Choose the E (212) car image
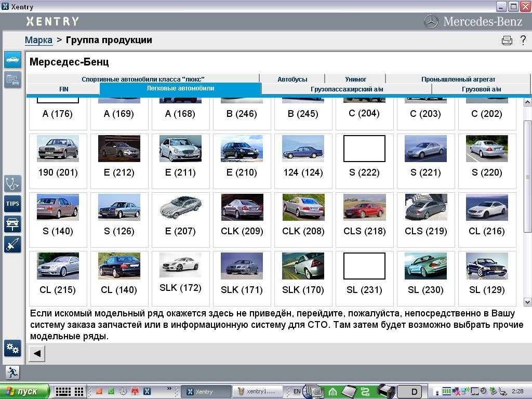 tap(119, 149)
